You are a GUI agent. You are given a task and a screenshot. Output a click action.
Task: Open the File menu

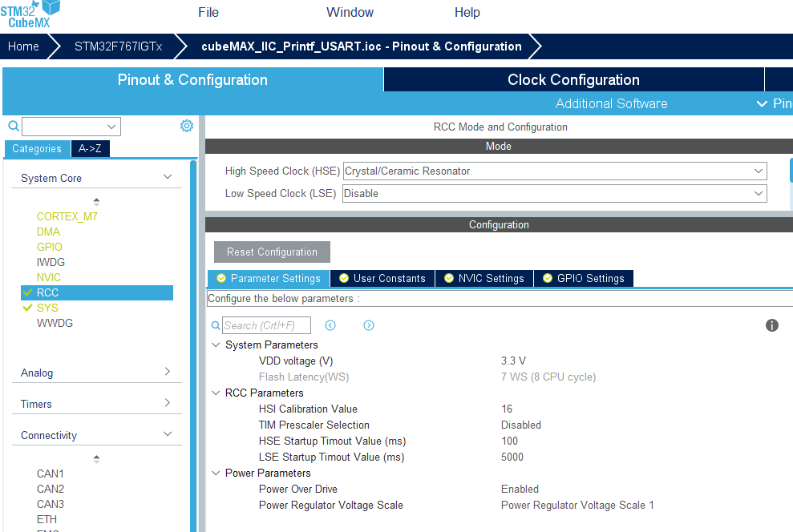pyautogui.click(x=208, y=12)
